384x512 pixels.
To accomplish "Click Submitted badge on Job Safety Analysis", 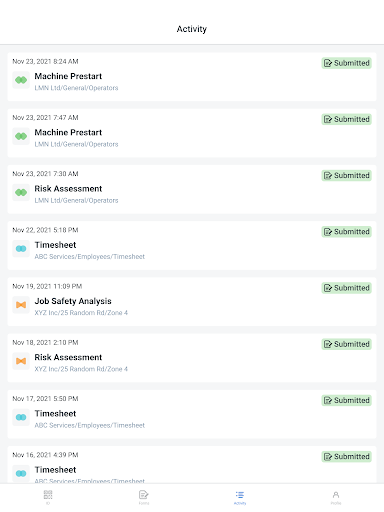I will click(x=347, y=288).
